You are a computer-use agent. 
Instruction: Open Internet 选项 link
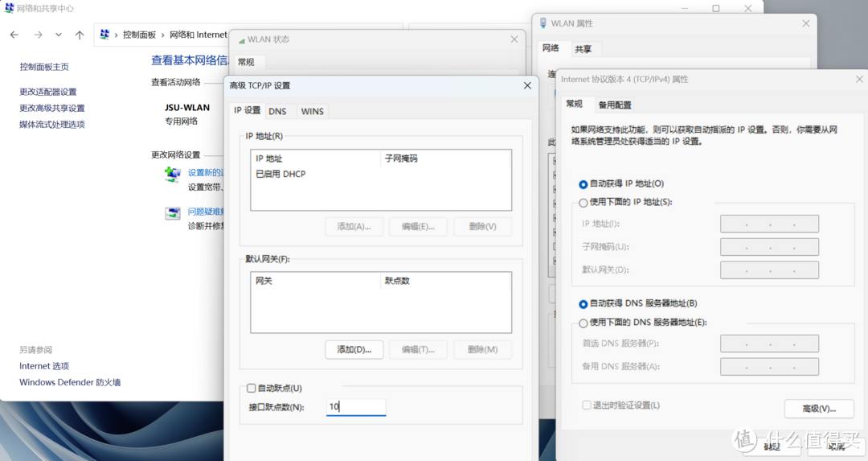click(x=44, y=366)
